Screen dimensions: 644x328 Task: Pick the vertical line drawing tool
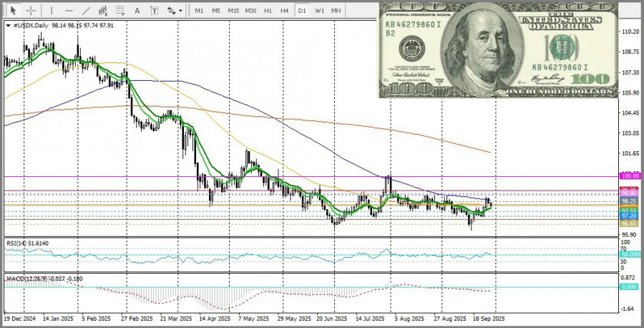pyautogui.click(x=50, y=11)
